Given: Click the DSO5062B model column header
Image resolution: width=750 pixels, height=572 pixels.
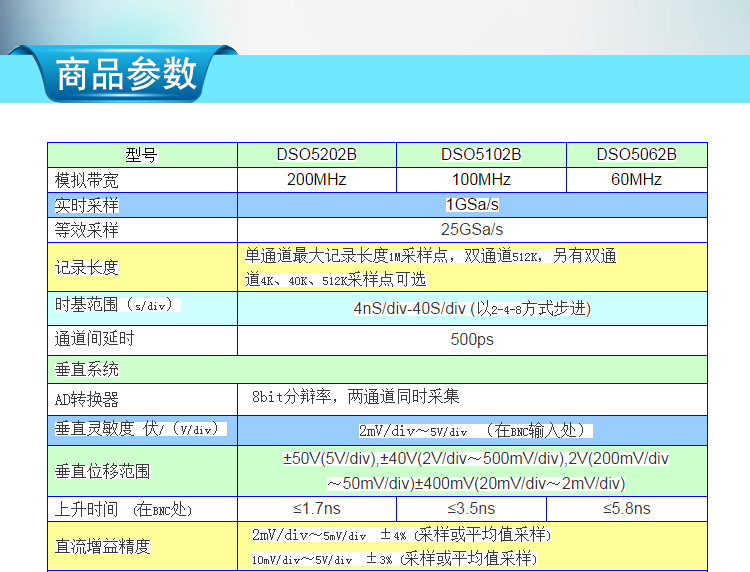Looking at the screenshot, I should 636,155.
